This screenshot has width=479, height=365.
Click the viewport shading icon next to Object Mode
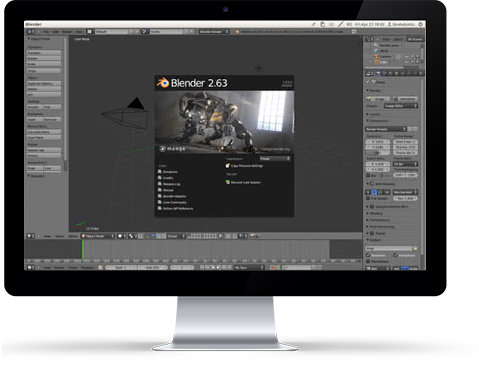pyautogui.click(x=120, y=236)
